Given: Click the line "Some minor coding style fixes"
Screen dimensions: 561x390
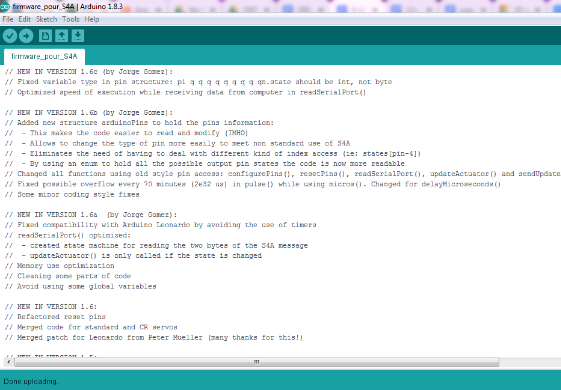Looking at the screenshot, I should pos(72,194).
